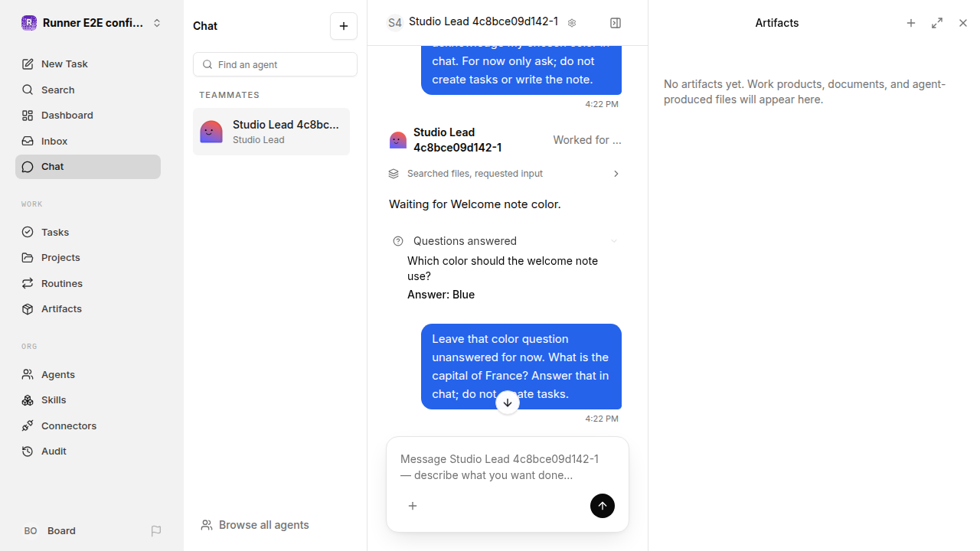Open Tasks under Work
980x551 pixels.
(x=88, y=232)
